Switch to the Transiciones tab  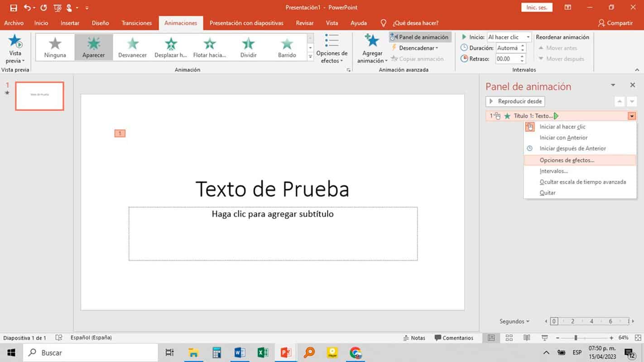click(137, 23)
